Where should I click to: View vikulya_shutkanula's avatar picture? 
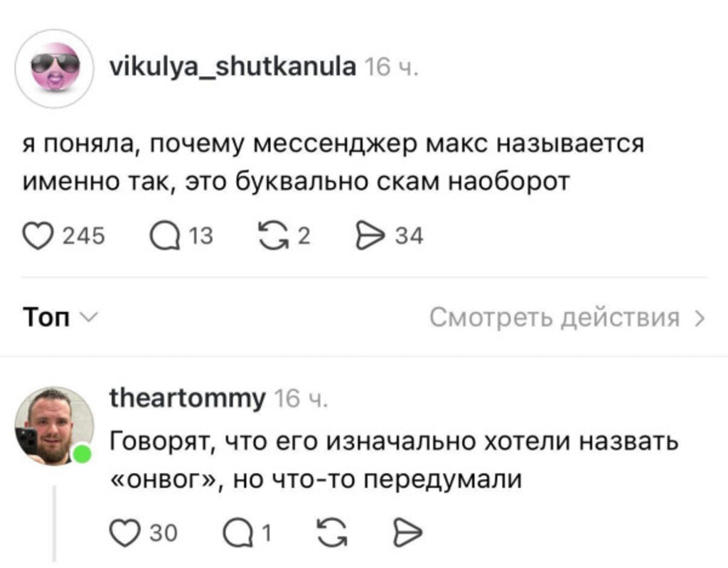(55, 68)
